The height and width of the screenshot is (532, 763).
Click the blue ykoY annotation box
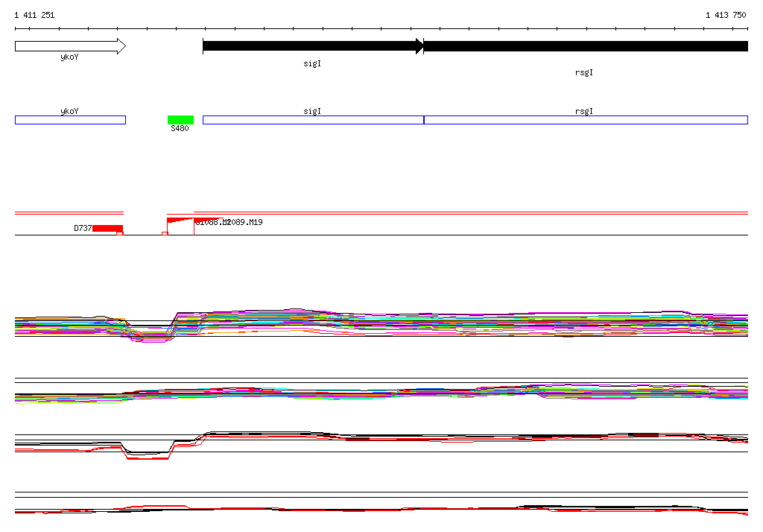click(71, 120)
